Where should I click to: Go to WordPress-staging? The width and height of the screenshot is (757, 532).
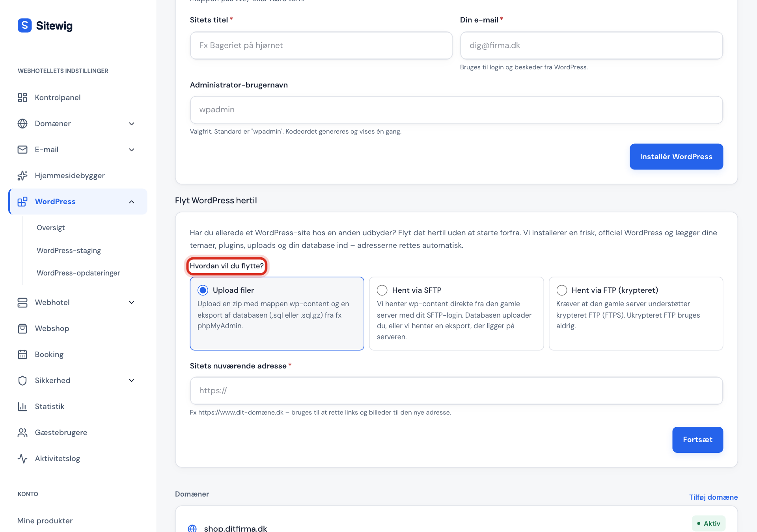pyautogui.click(x=69, y=250)
